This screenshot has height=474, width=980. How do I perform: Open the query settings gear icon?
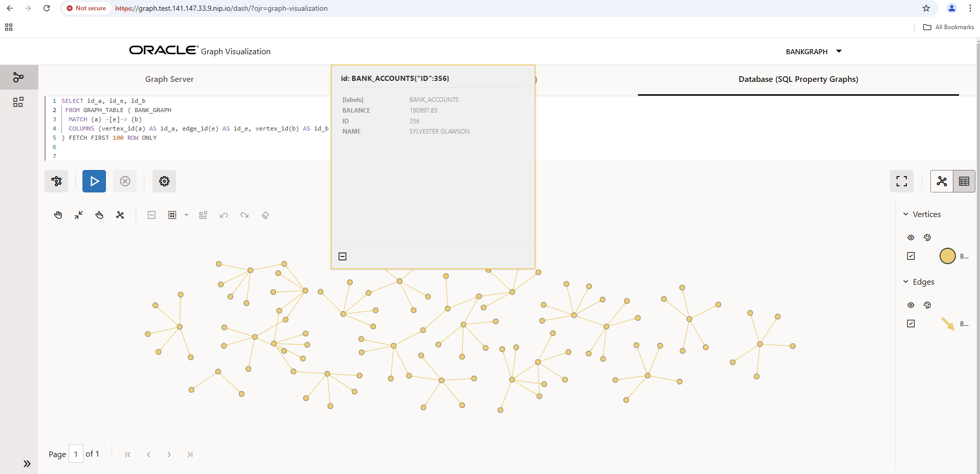(164, 181)
